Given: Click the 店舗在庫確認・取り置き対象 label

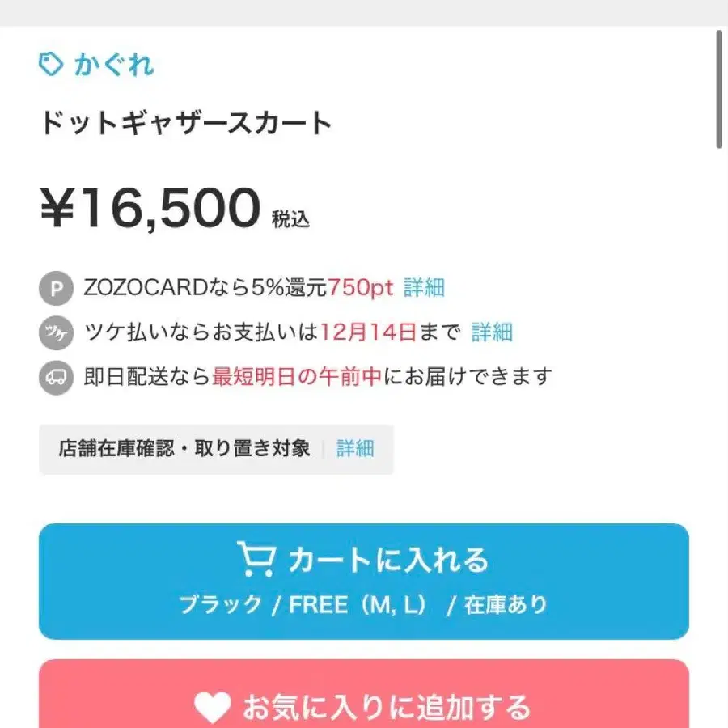Looking at the screenshot, I should tap(184, 449).
